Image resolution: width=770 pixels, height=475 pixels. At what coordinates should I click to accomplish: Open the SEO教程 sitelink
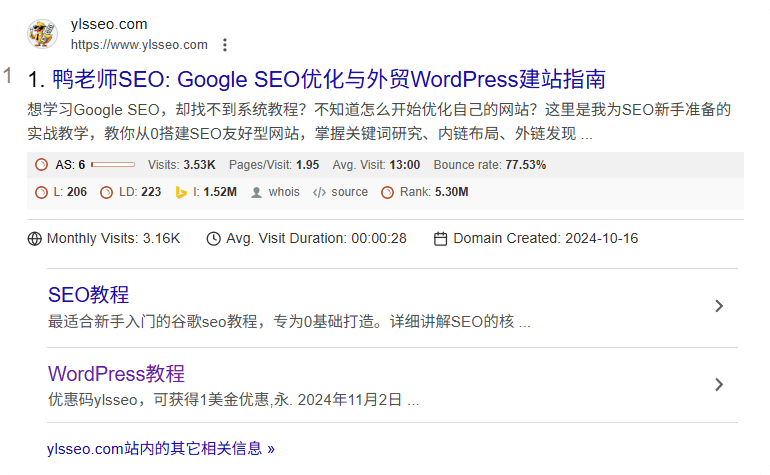[x=88, y=295]
